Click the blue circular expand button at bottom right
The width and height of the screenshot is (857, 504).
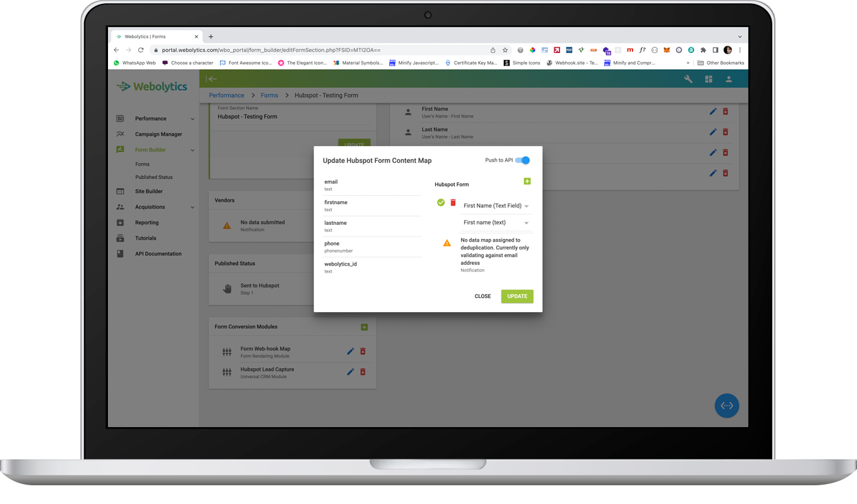726,405
